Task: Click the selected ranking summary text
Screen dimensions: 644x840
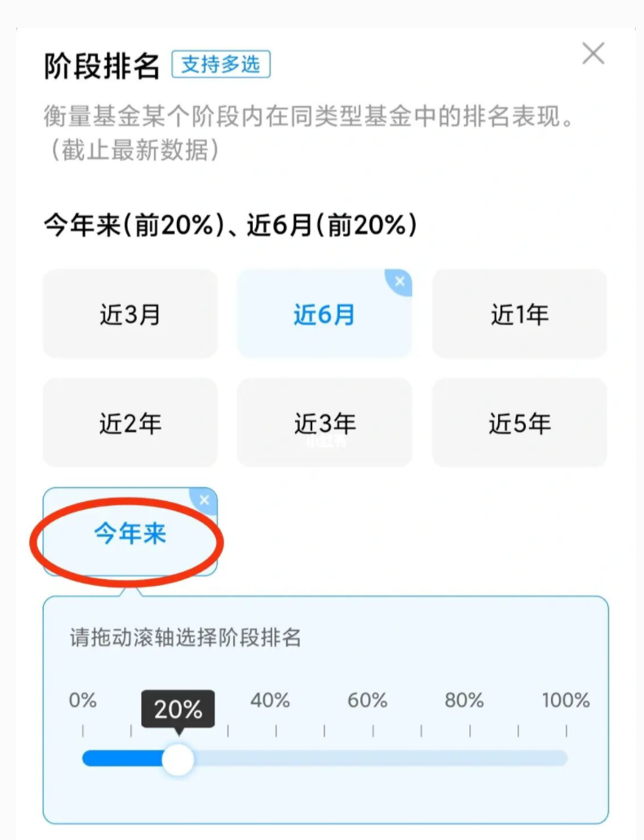Action: pyautogui.click(x=230, y=226)
